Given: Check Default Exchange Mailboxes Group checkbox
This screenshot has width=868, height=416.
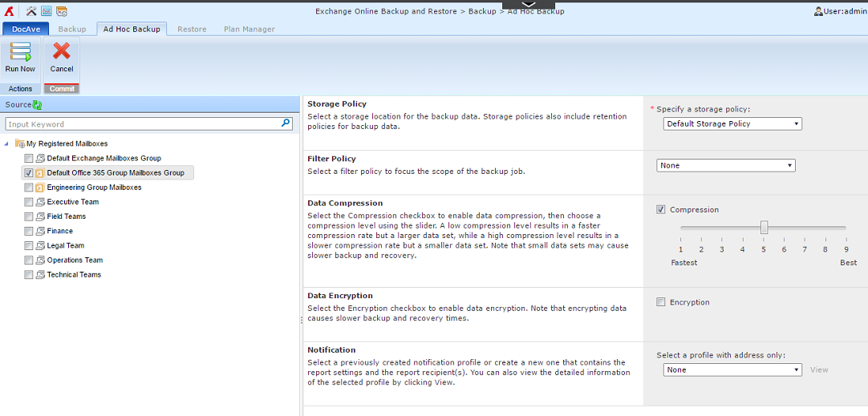Looking at the screenshot, I should tap(29, 158).
